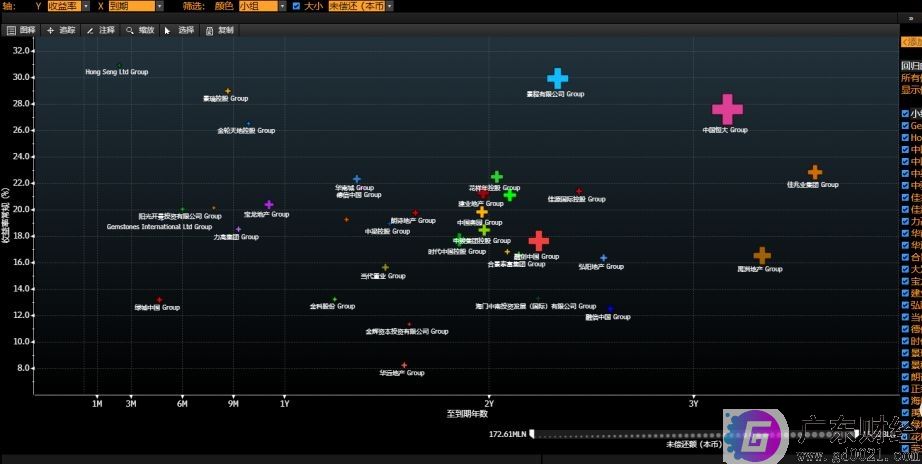Image resolution: width=922 pixels, height=464 pixels.
Task: Click the Gemstones International Ltd Group label
Action: 159,226
